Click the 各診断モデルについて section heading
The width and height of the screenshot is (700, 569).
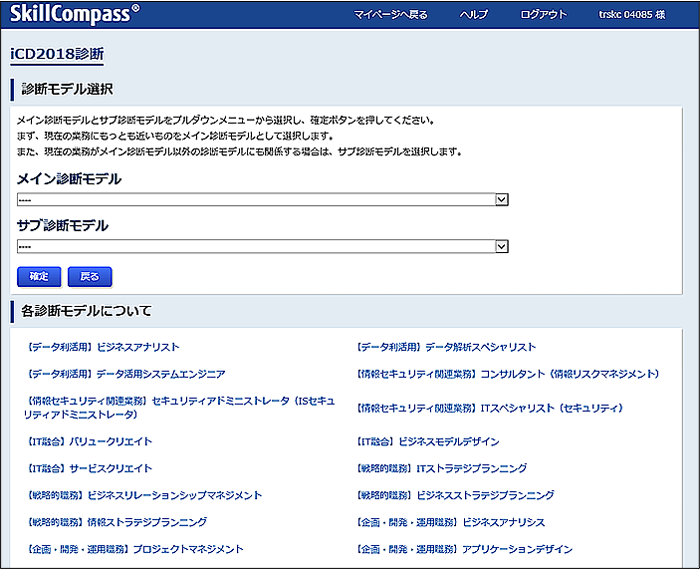coord(86,311)
